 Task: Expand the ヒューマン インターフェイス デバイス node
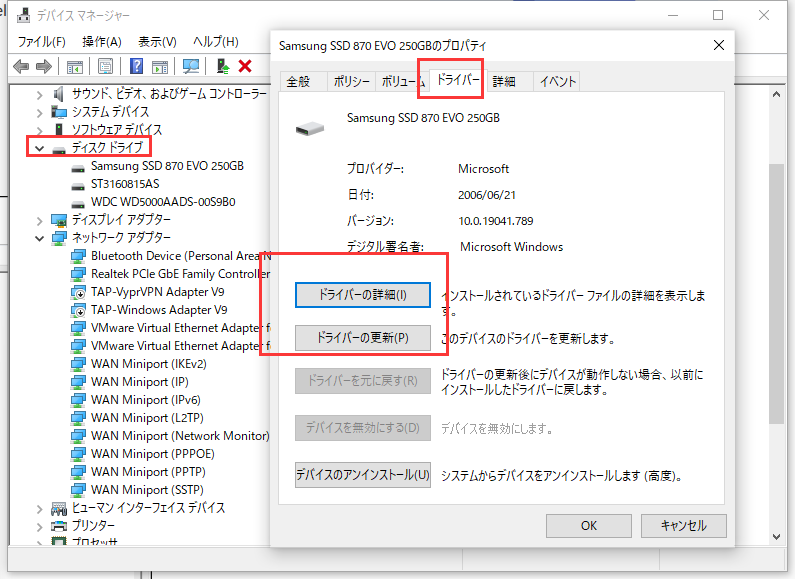pyautogui.click(x=40, y=509)
